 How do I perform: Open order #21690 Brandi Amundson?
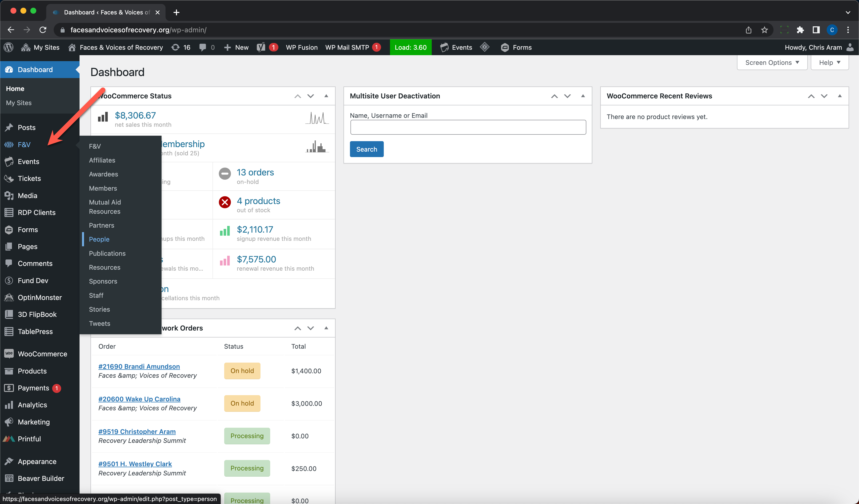[139, 366]
